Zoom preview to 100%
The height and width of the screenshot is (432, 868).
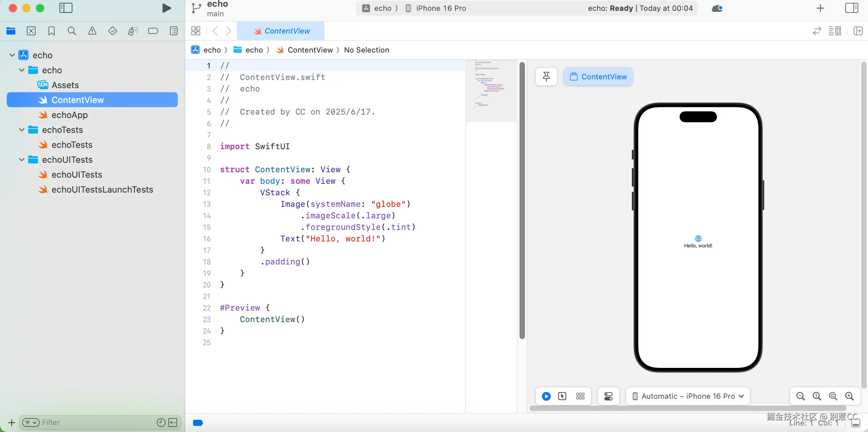point(817,396)
